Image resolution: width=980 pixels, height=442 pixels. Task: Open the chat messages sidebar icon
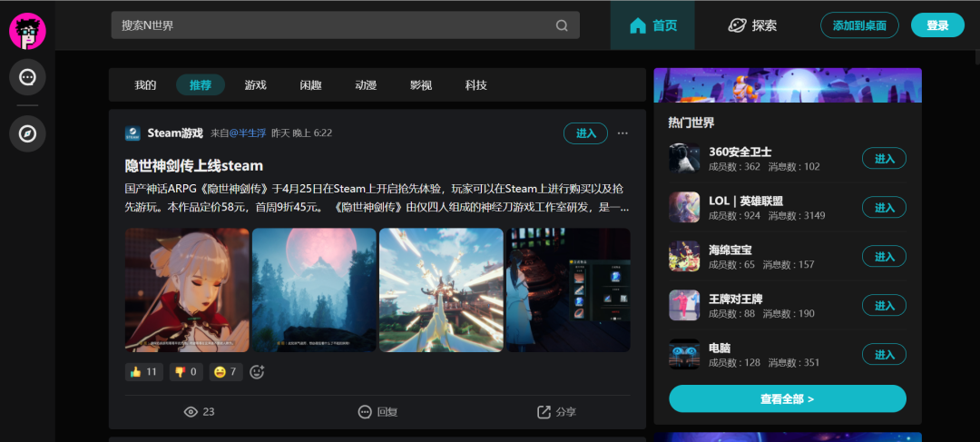click(x=27, y=77)
